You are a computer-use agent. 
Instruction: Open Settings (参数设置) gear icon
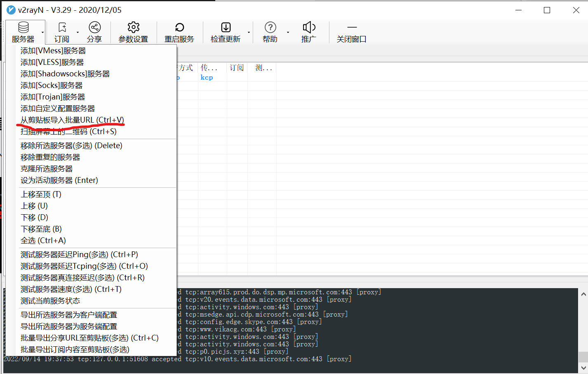pyautogui.click(x=133, y=28)
